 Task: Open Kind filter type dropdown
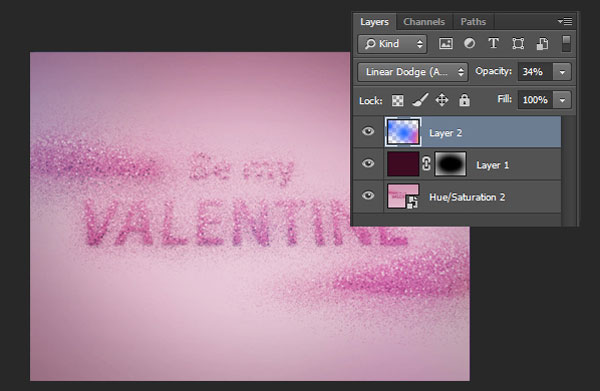[x=393, y=44]
